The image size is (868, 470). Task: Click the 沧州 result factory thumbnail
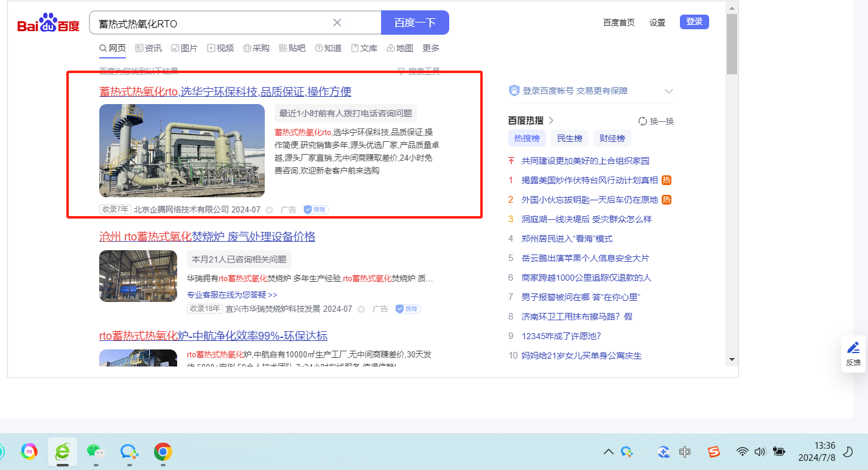[138, 276]
